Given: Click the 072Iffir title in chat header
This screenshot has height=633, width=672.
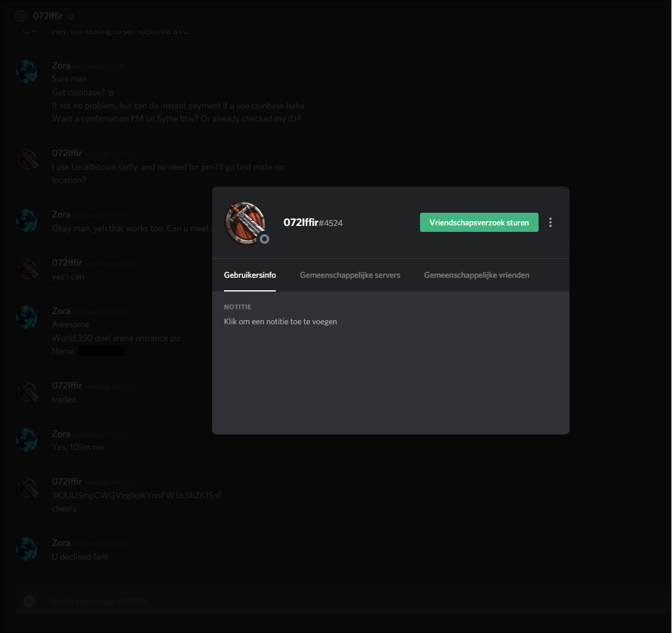Looking at the screenshot, I should pyautogui.click(x=48, y=16).
